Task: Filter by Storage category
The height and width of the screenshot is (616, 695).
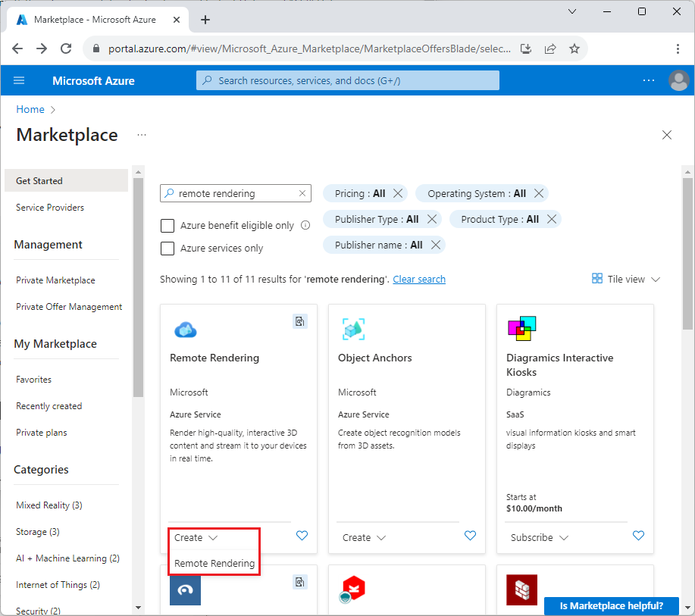Action: click(38, 531)
